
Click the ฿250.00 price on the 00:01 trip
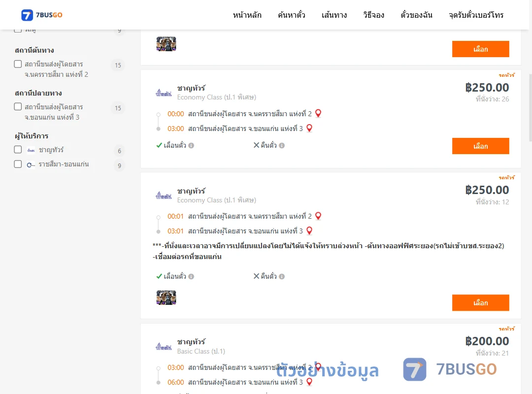coord(487,190)
